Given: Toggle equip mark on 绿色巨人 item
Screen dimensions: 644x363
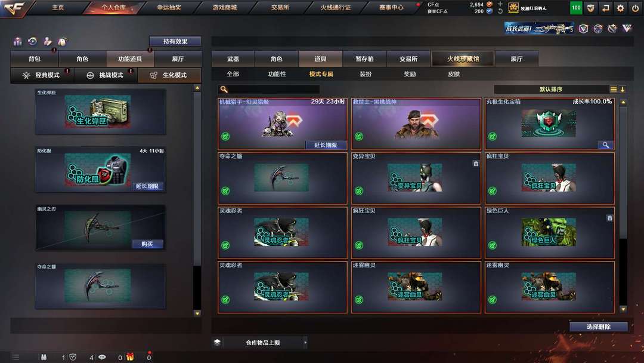Looking at the screenshot, I should coord(493,245).
